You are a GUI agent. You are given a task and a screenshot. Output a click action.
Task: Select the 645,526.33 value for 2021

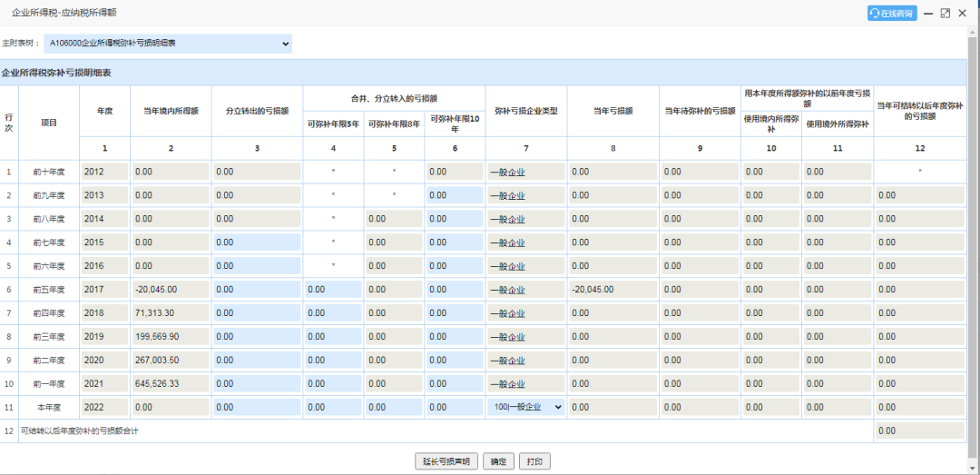(171, 383)
